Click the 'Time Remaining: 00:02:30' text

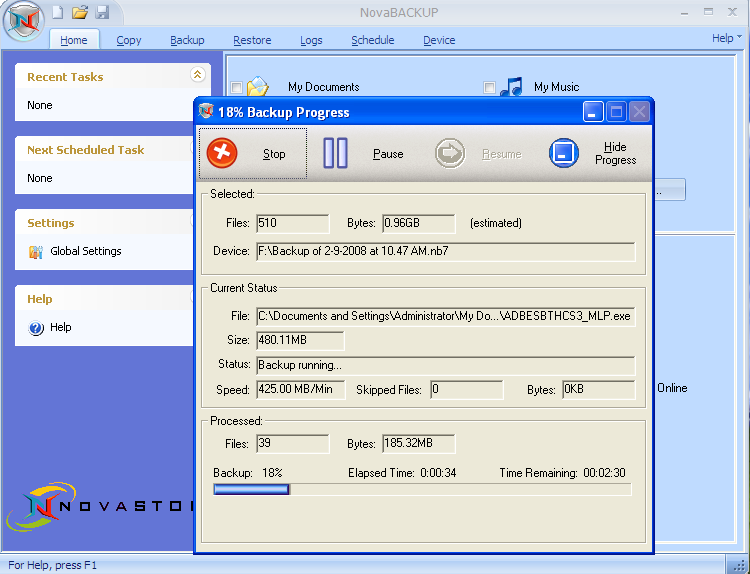(562, 473)
